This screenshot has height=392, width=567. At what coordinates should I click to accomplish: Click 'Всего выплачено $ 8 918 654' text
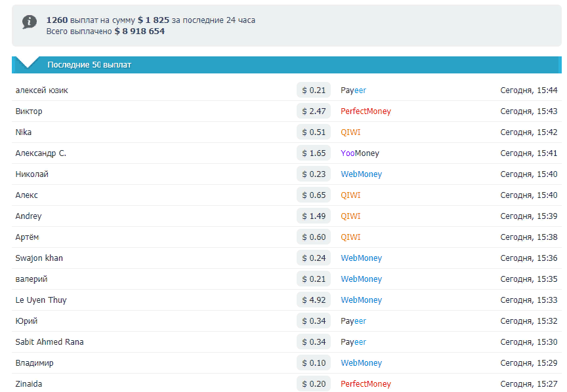coord(106,31)
